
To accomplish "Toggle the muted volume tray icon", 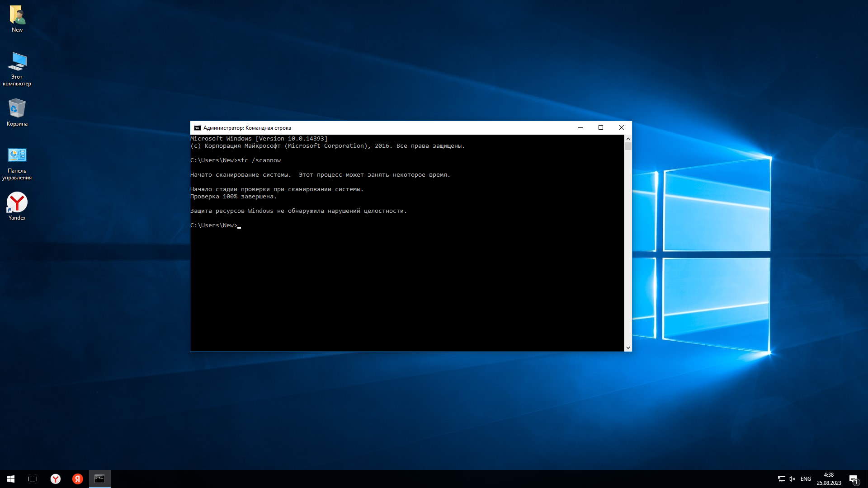I will 792,479.
